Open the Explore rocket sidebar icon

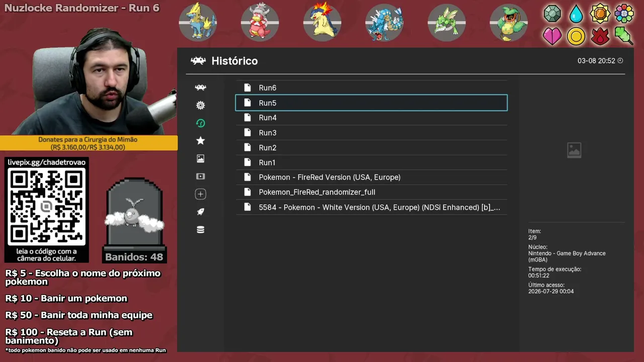pyautogui.click(x=200, y=212)
